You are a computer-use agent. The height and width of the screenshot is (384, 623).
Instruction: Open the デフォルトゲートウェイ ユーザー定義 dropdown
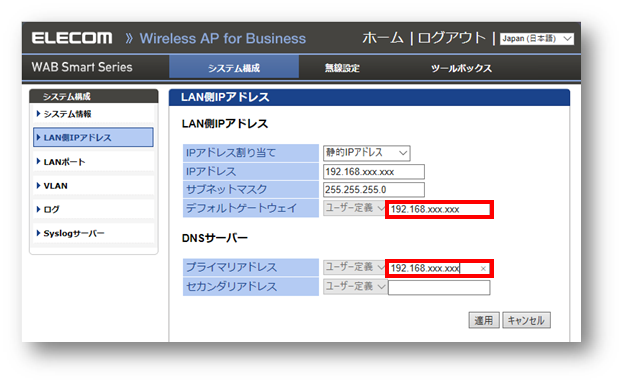tap(354, 208)
